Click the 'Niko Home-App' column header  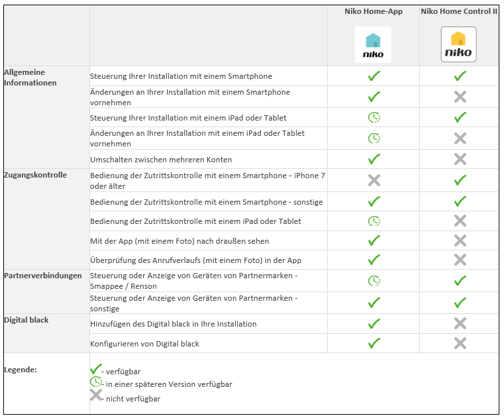(x=374, y=12)
